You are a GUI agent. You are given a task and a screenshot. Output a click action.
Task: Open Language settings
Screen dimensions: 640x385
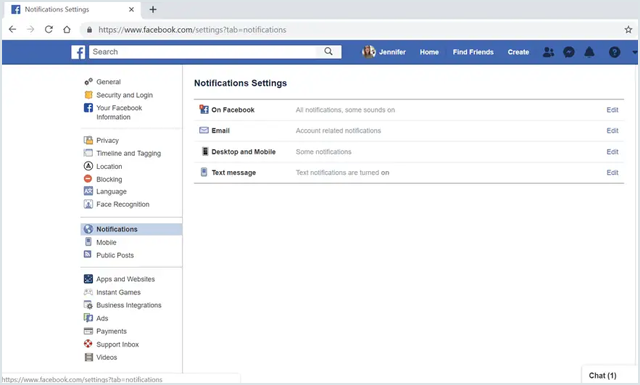pos(111,191)
